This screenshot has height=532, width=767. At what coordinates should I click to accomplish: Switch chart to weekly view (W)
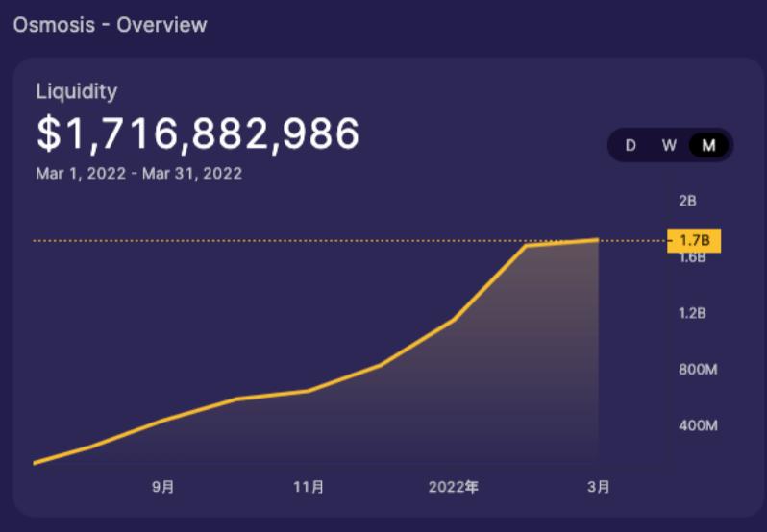[669, 145]
